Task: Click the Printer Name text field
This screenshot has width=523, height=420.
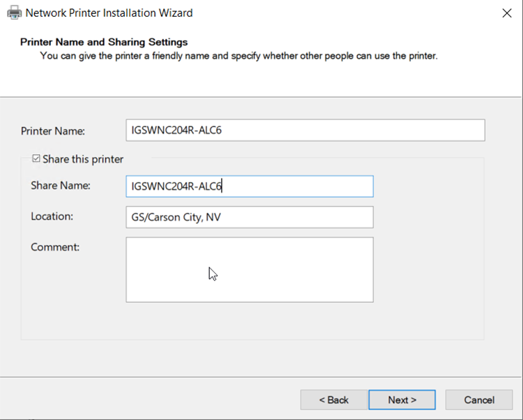Action: coord(305,130)
